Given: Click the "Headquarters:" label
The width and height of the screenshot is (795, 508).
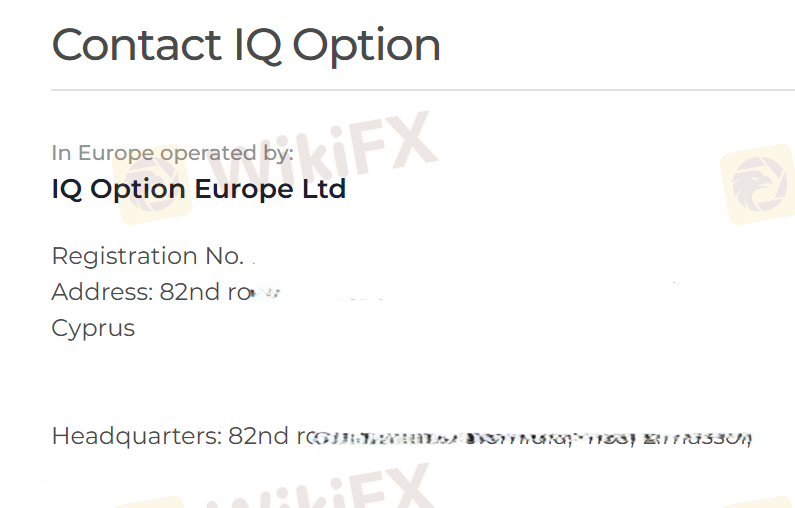Looking at the screenshot, I should (x=136, y=436).
